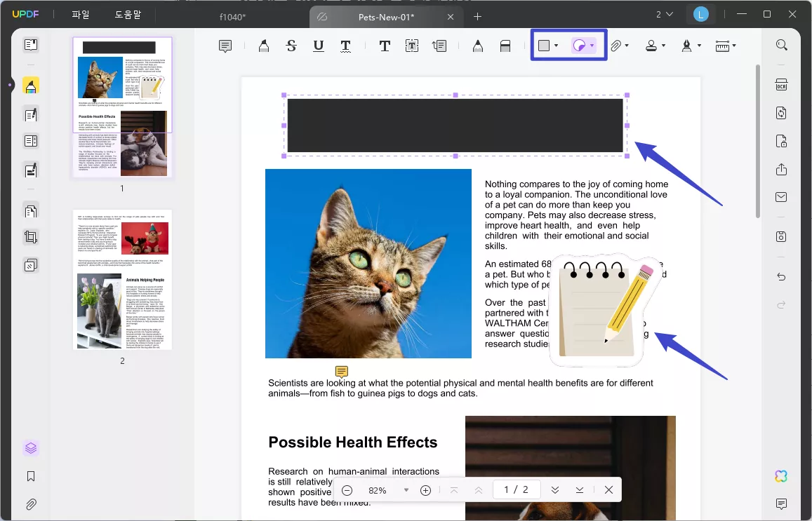Open Protect PDF lock icon
Image resolution: width=812 pixels, height=521 pixels.
click(781, 141)
